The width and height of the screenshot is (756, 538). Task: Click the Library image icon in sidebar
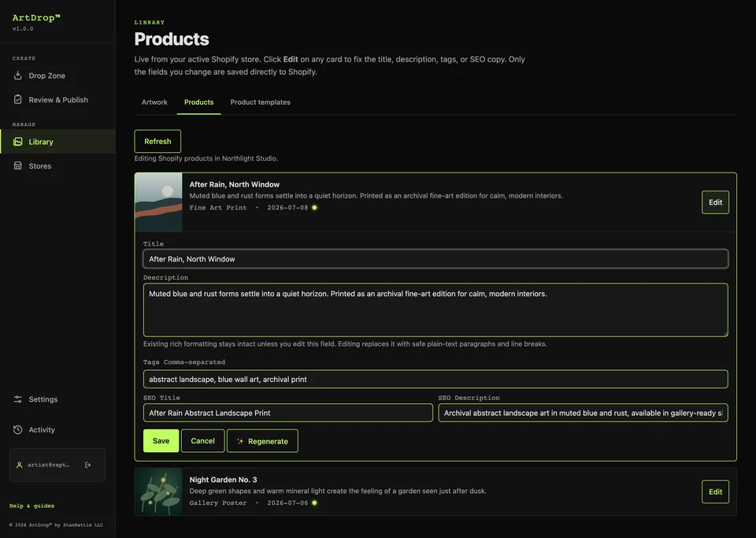tap(18, 141)
